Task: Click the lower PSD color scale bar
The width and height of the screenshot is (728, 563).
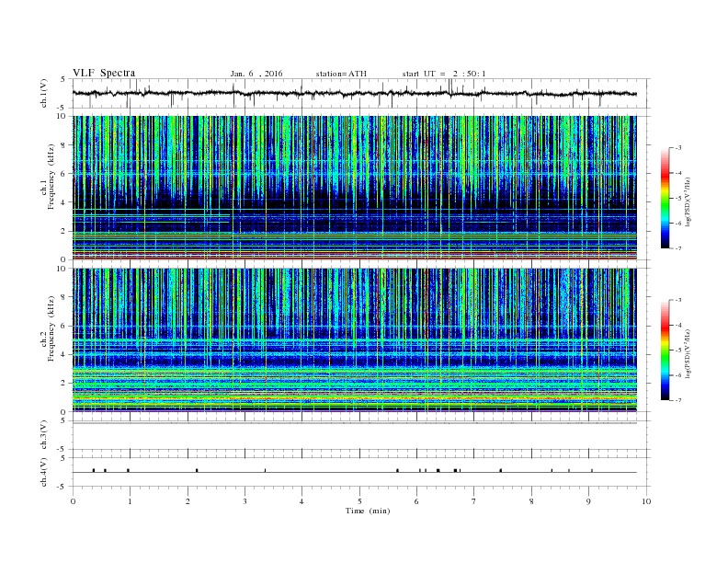Action: point(665,350)
